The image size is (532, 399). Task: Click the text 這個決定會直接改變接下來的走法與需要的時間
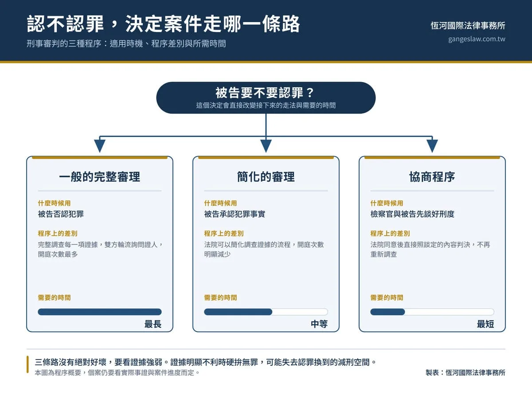click(266, 106)
